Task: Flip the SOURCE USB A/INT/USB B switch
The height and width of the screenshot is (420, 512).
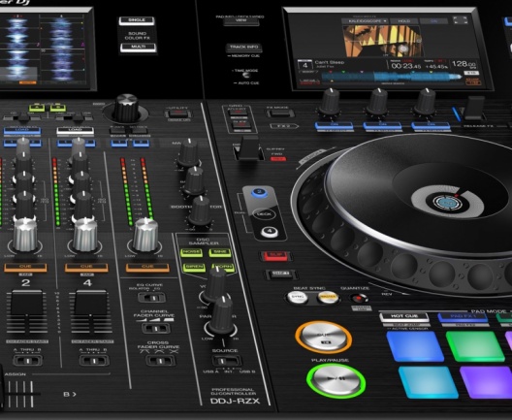Action: [227, 361]
